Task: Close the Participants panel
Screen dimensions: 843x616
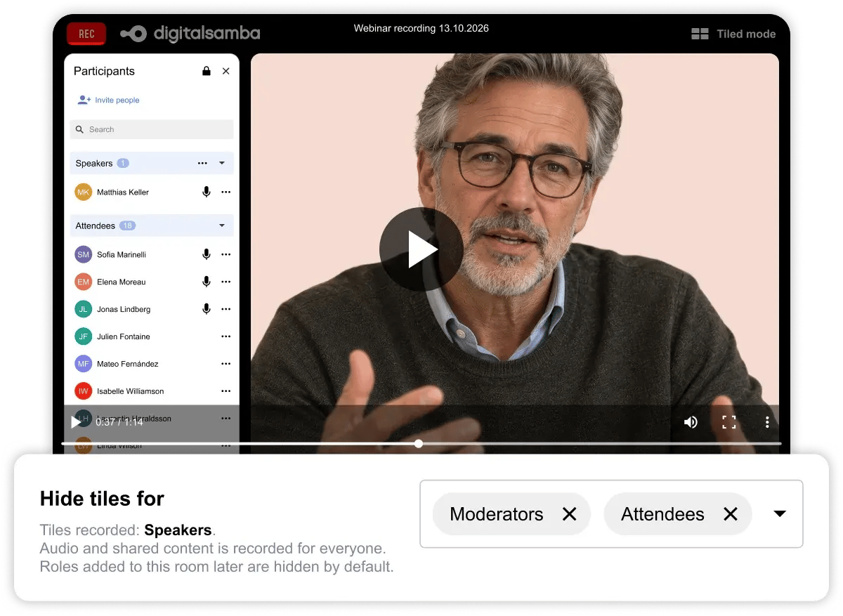Action: pos(226,71)
